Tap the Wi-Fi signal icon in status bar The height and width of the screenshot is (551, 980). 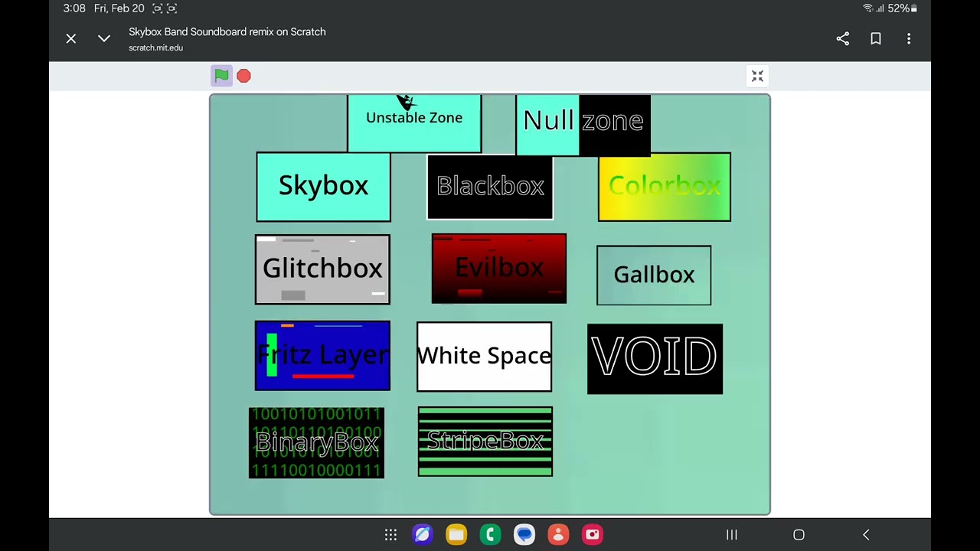point(867,8)
